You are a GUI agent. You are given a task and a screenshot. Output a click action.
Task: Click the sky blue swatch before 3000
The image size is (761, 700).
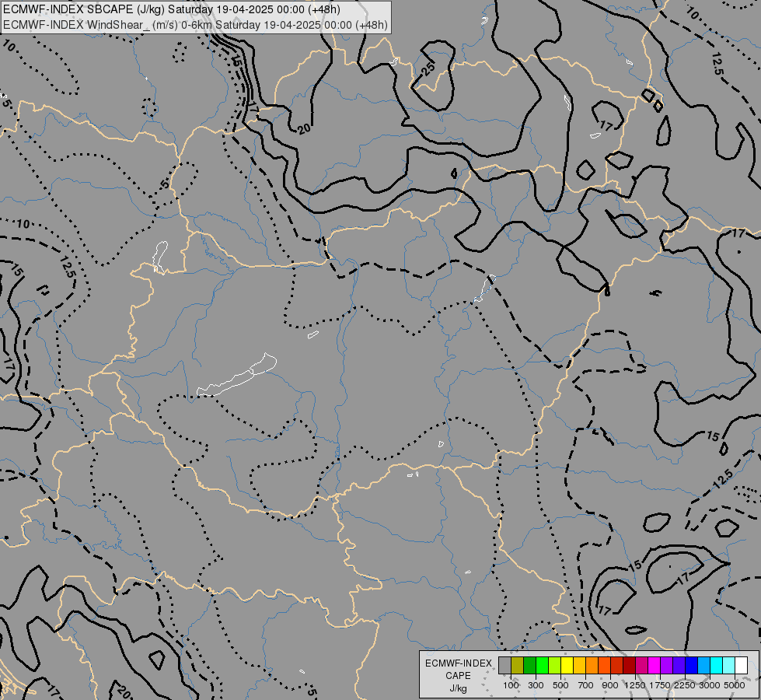[x=703, y=666]
